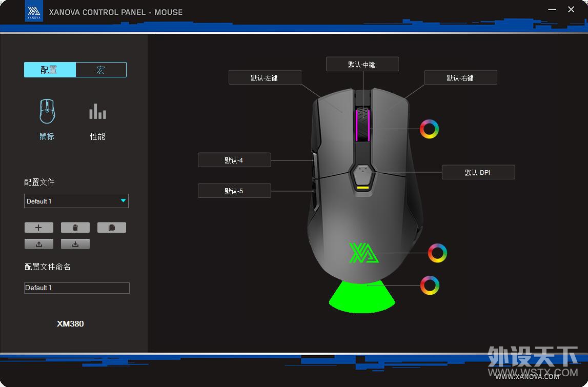Open scroll wheel lighting color ring
This screenshot has height=387, width=588.
pyautogui.click(x=429, y=129)
